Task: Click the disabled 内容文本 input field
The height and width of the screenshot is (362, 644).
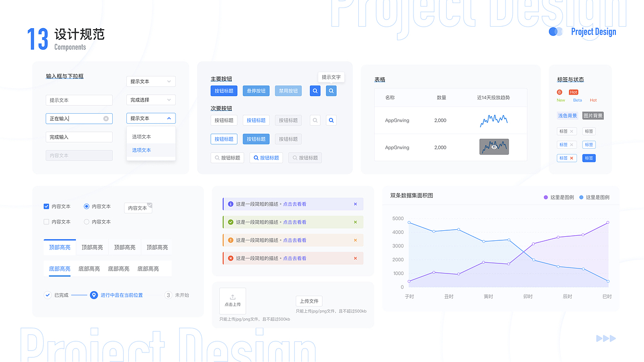Action: pyautogui.click(x=79, y=155)
